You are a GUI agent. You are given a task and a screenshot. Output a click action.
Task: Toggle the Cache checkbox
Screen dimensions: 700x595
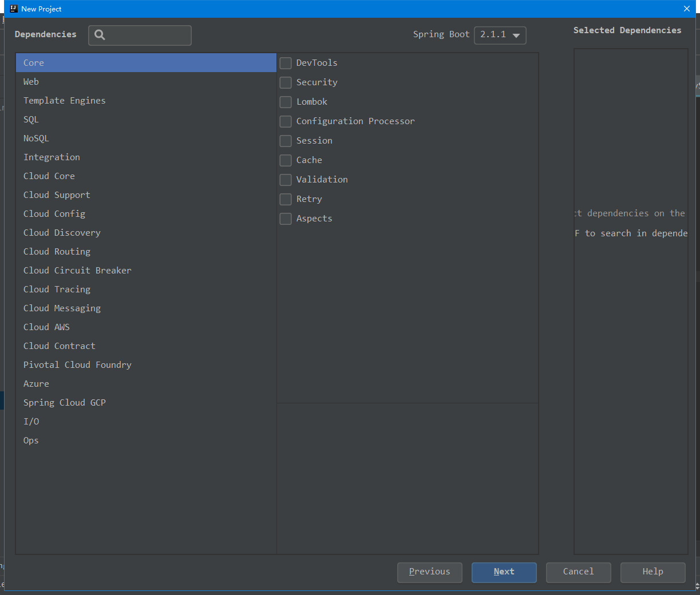click(286, 160)
